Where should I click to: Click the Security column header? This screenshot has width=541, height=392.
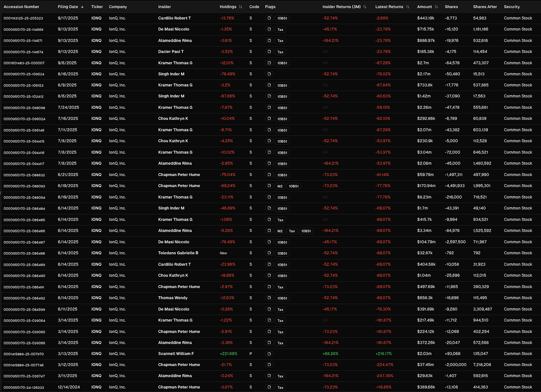[x=512, y=7]
